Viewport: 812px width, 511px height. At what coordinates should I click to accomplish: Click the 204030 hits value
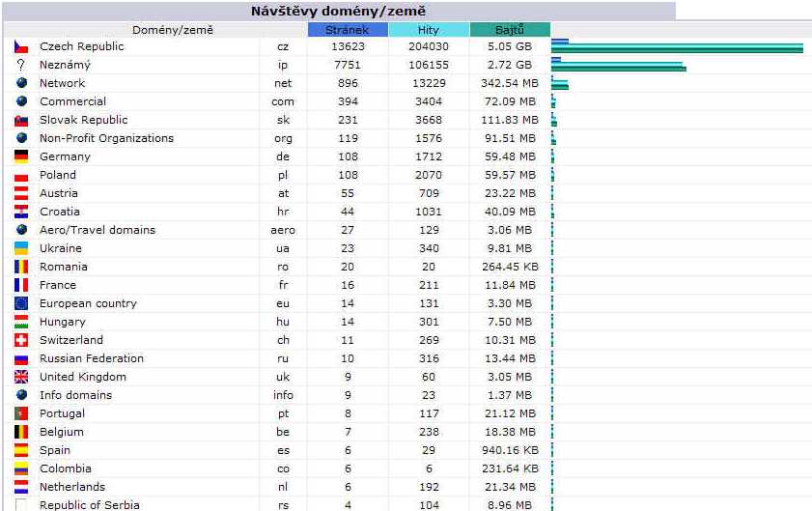click(x=429, y=46)
